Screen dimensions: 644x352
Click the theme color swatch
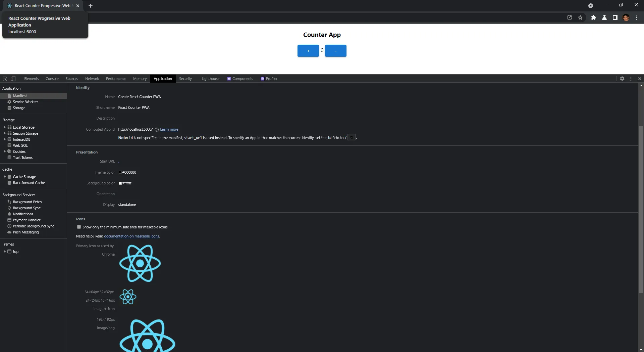pos(120,172)
